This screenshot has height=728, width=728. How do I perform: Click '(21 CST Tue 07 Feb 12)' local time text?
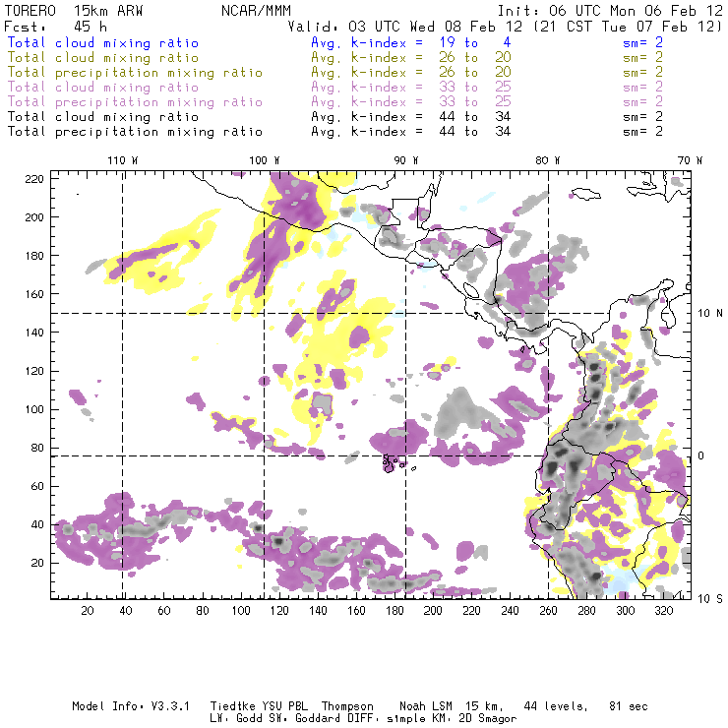click(628, 27)
